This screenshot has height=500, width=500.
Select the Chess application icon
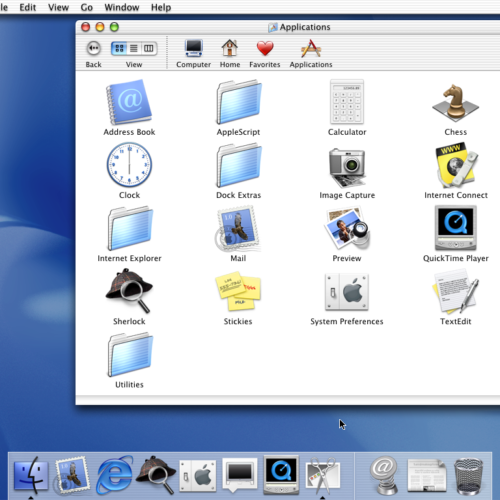pos(455,103)
